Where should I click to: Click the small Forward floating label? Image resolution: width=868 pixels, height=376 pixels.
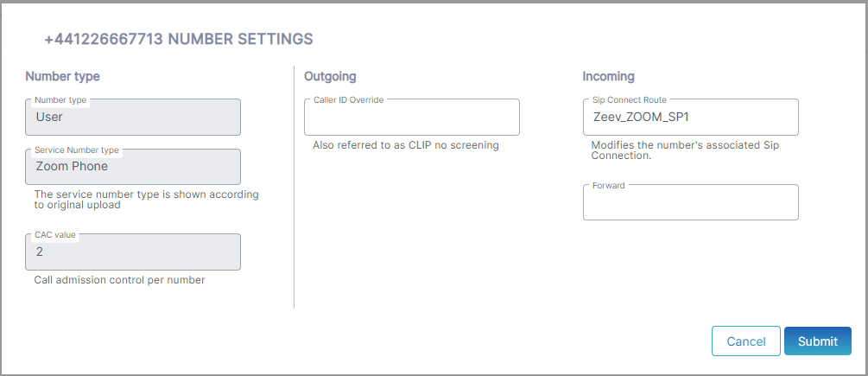[x=608, y=186]
